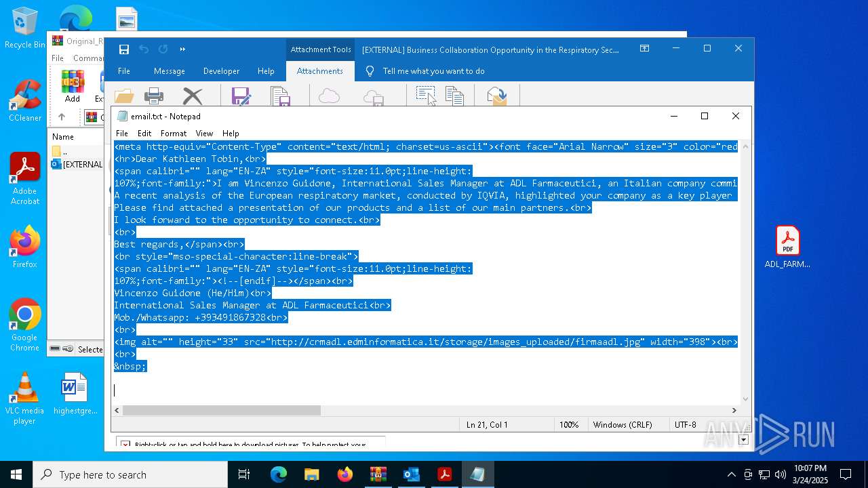868x488 pixels.
Task: Open the Outlook Help tab
Action: [x=266, y=71]
